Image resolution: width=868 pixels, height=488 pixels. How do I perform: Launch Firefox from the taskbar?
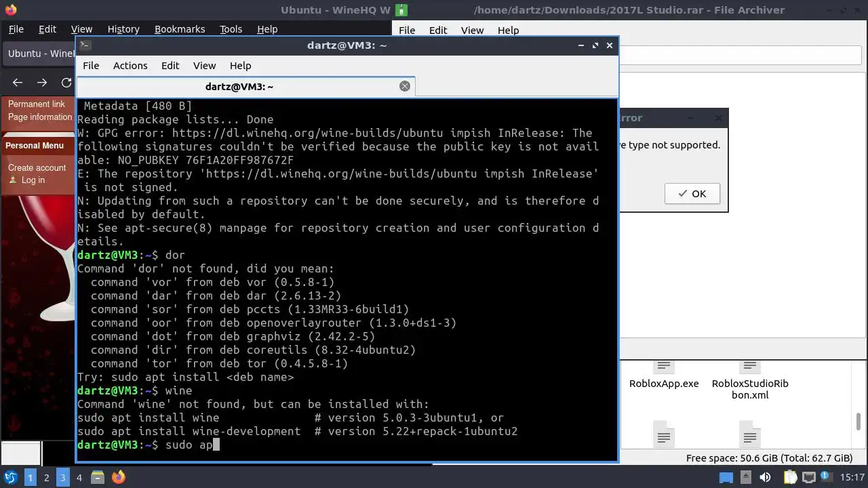point(119,477)
